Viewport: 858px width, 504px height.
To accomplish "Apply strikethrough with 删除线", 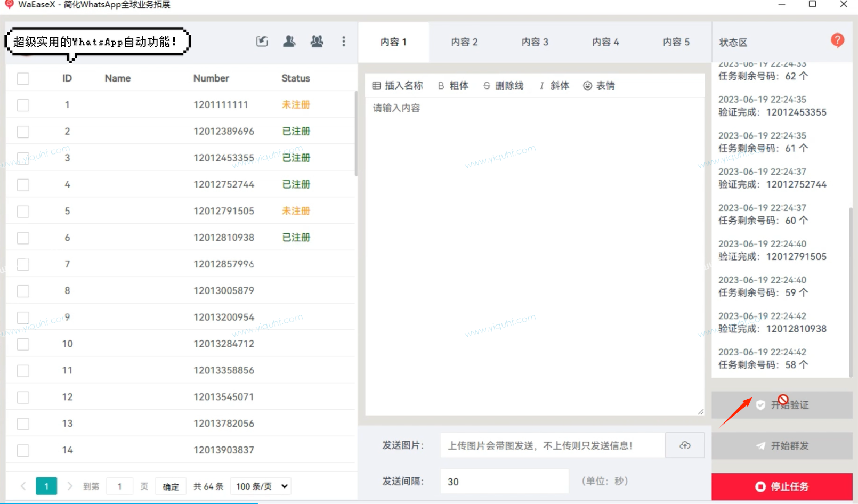I will pyautogui.click(x=504, y=85).
